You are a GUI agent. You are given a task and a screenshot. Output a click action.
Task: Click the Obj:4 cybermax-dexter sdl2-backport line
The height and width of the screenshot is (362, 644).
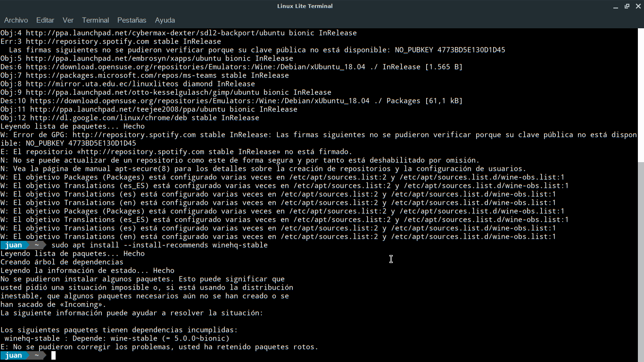click(x=178, y=33)
